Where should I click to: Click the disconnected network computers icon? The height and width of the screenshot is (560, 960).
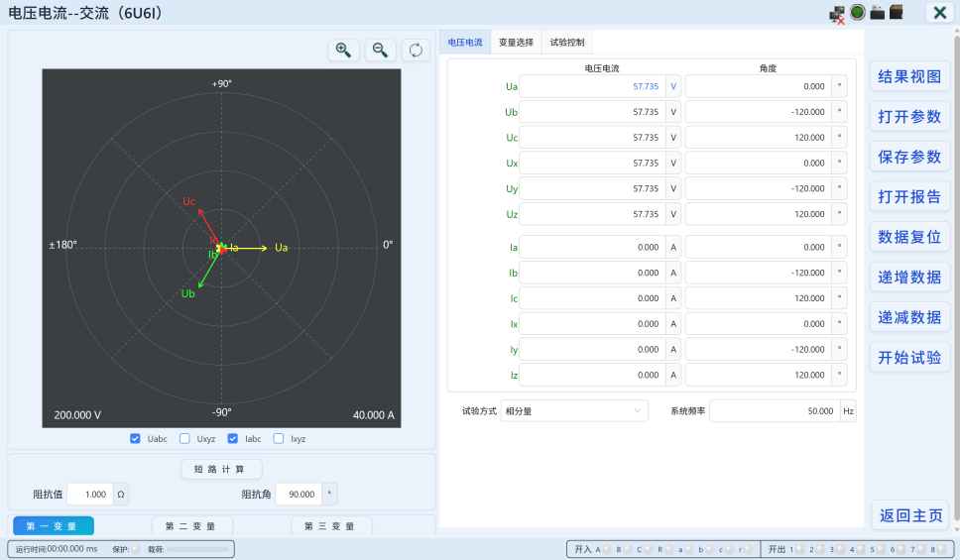837,14
